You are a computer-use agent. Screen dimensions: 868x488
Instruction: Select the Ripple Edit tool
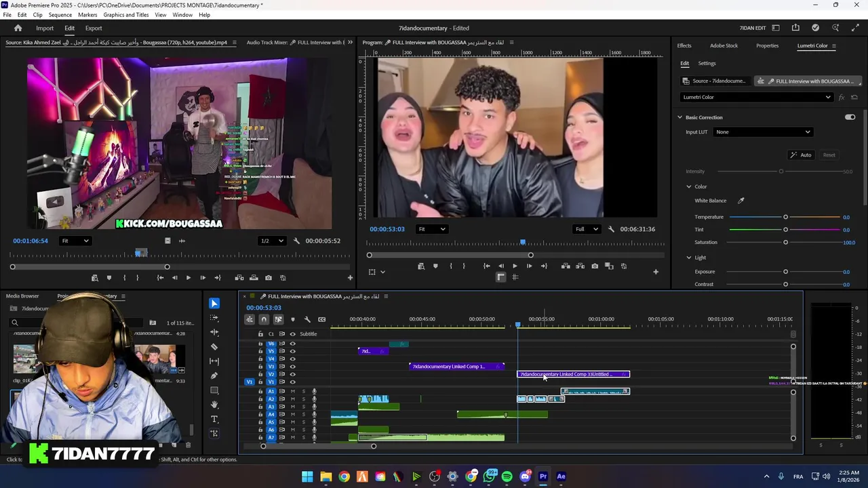point(214,332)
